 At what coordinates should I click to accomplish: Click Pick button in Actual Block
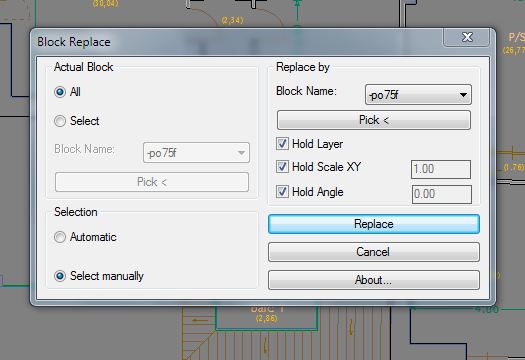(152, 182)
